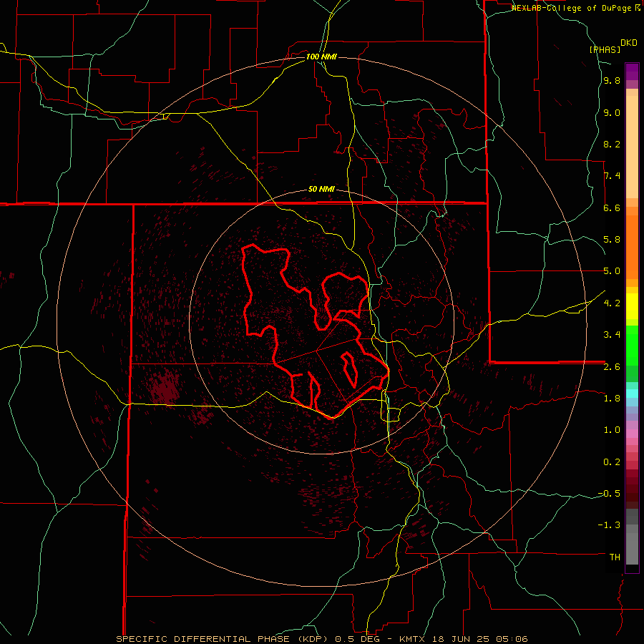Click the "DKD" product code label
The height and width of the screenshot is (644, 644).
pyautogui.click(x=629, y=43)
